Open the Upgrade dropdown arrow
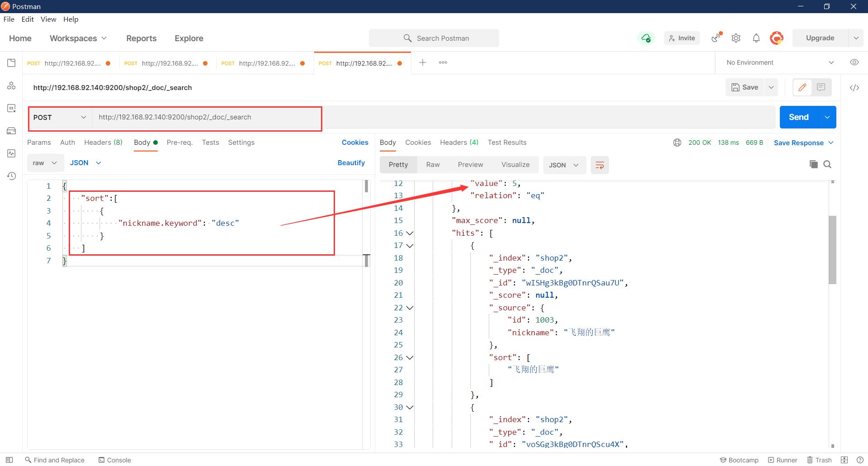Screen dimensions: 868x466 pos(856,38)
